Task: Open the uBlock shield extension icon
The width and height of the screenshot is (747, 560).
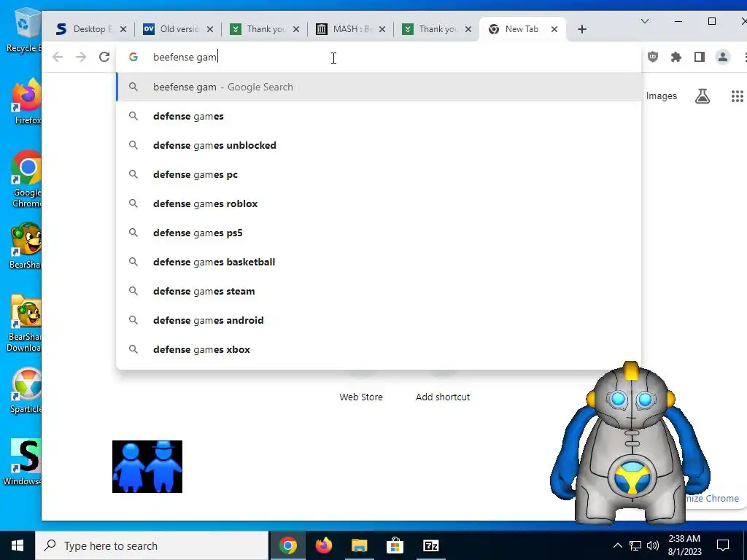Action: point(653,57)
